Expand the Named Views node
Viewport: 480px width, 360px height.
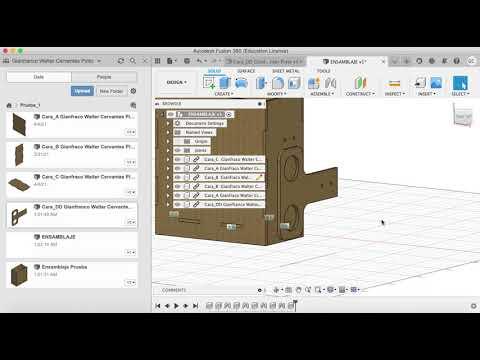tap(168, 132)
